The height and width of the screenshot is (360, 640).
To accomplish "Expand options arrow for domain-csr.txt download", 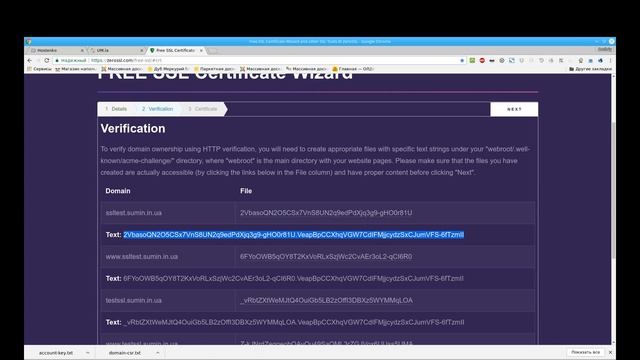I will 158,353.
